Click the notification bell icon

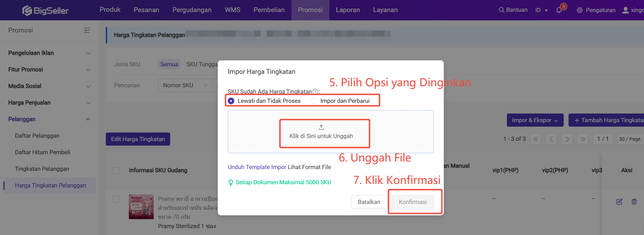pos(559,10)
